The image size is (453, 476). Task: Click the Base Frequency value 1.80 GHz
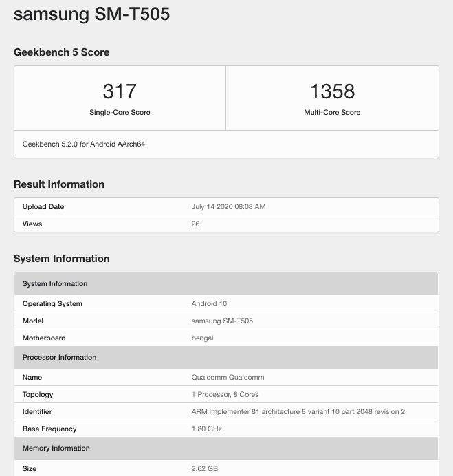pos(207,429)
